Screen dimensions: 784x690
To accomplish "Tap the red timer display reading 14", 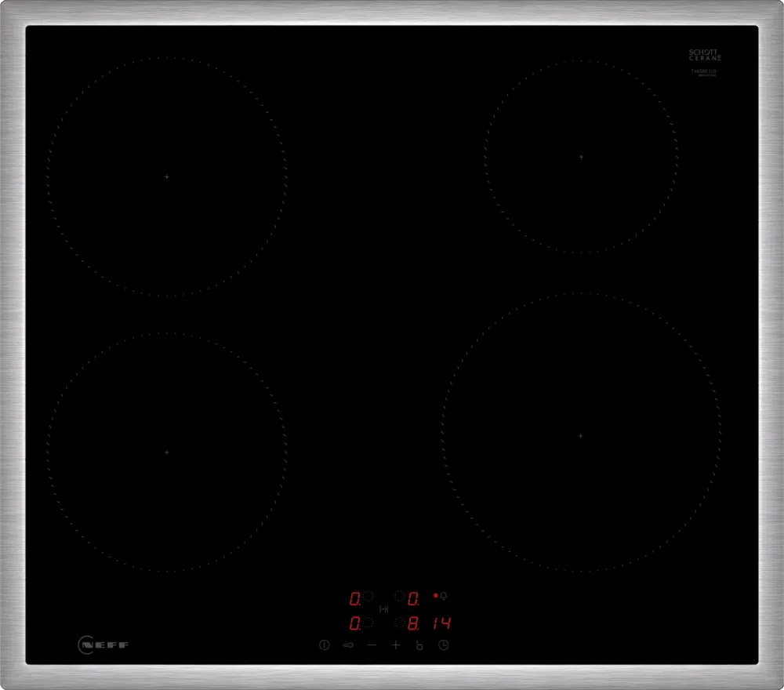I will click(441, 624).
